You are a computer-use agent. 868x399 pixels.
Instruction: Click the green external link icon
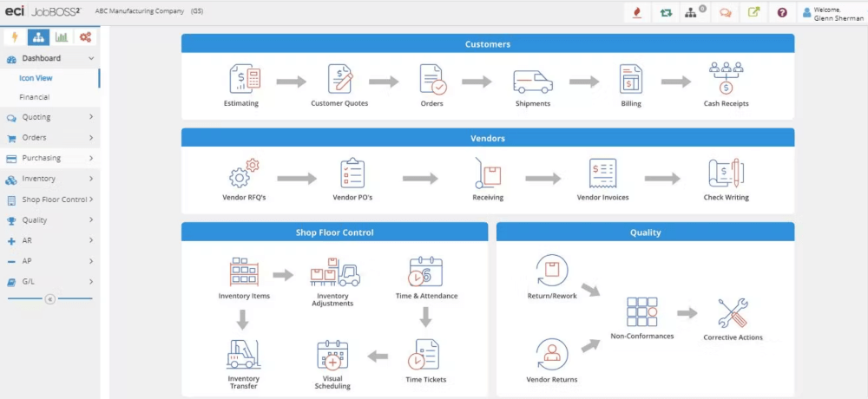click(753, 13)
